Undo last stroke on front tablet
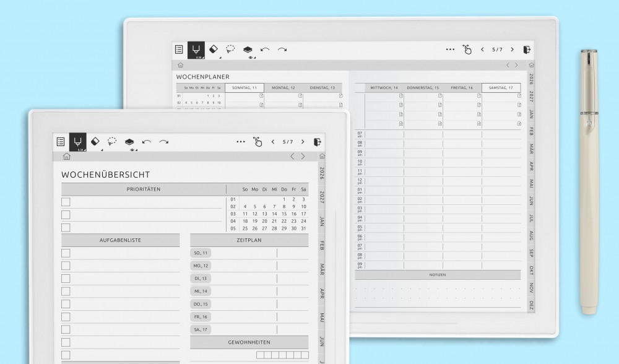619x364 pixels. (x=147, y=142)
